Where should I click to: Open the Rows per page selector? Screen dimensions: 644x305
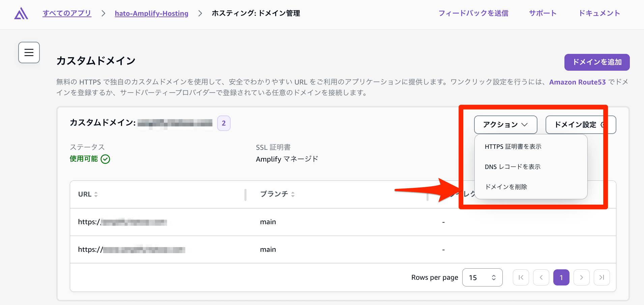tap(482, 277)
